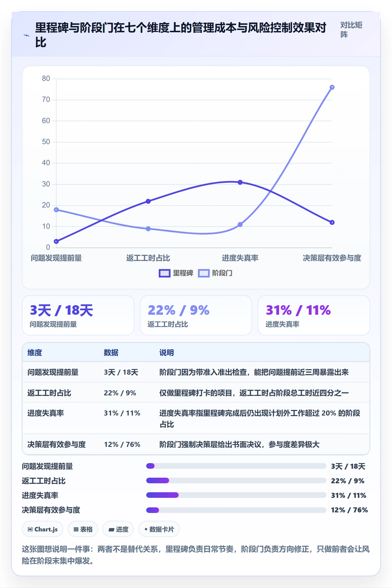Click the table cell 返工工时占比
This screenshot has height=588, width=392.
(x=49, y=393)
